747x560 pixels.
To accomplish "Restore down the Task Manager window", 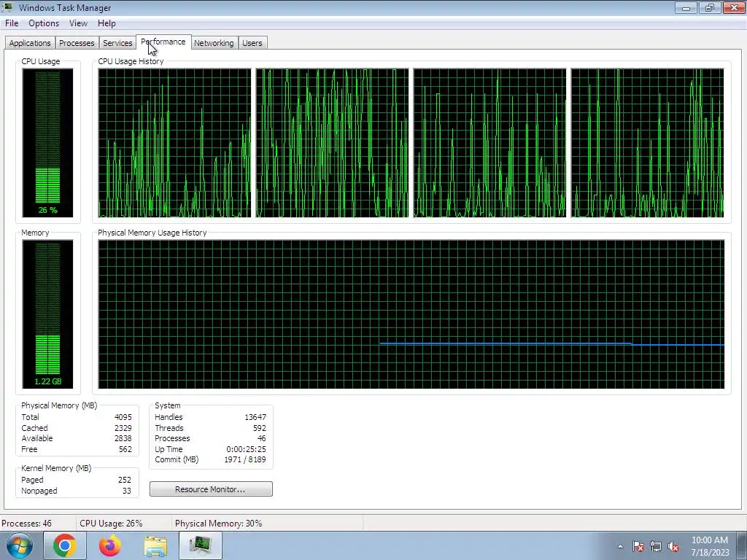I will pos(709,7).
